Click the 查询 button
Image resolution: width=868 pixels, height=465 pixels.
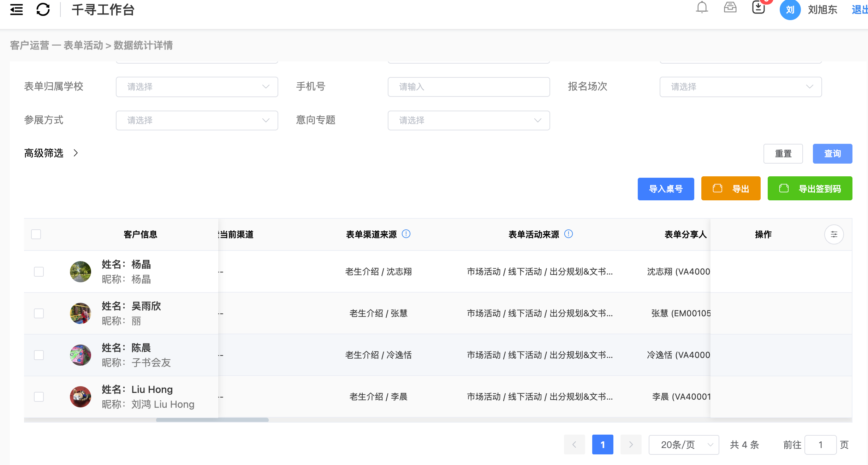(832, 154)
